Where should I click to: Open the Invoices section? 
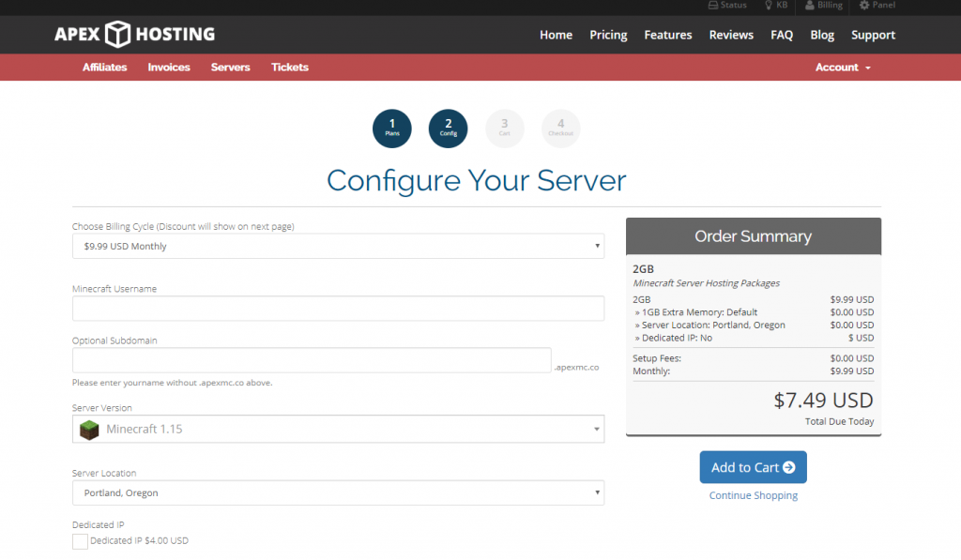[x=169, y=68]
